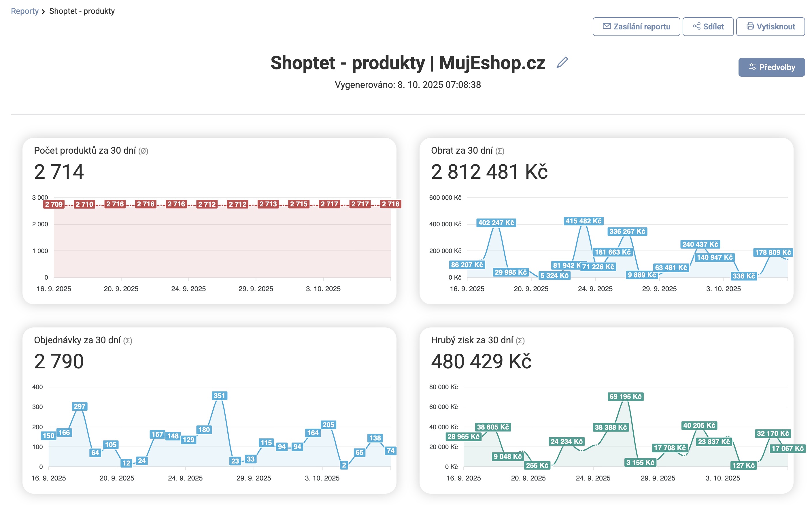
Task: Click the 402 247 Kč revenue label
Action: pyautogui.click(x=496, y=223)
